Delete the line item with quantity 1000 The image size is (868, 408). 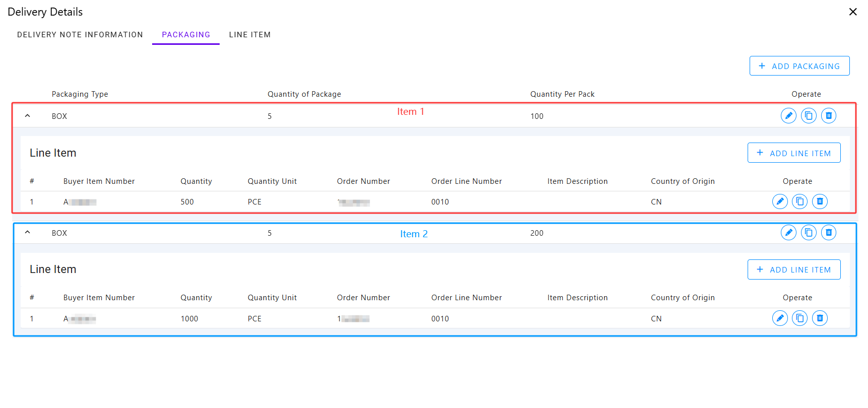point(820,318)
